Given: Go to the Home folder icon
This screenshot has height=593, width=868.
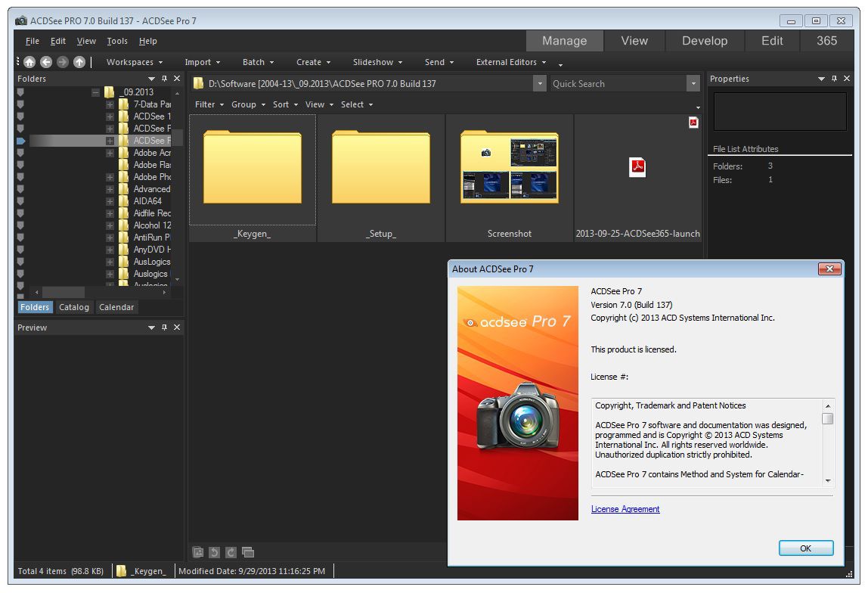Looking at the screenshot, I should 29,62.
